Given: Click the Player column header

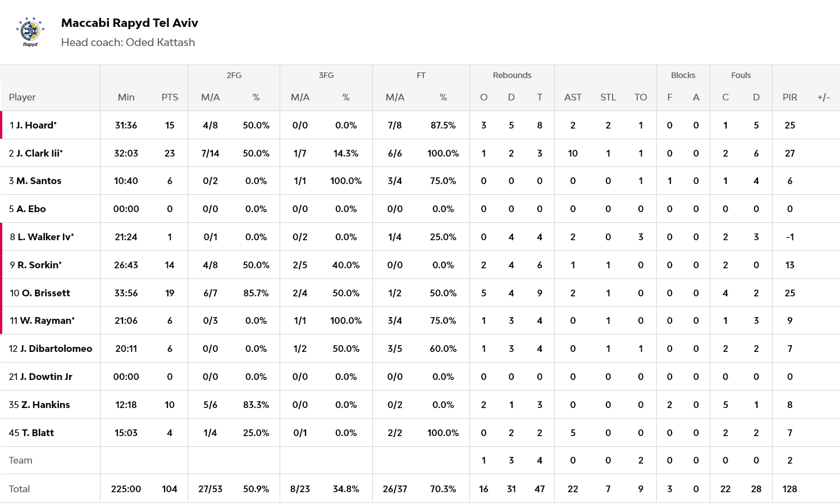Looking at the screenshot, I should click(22, 97).
